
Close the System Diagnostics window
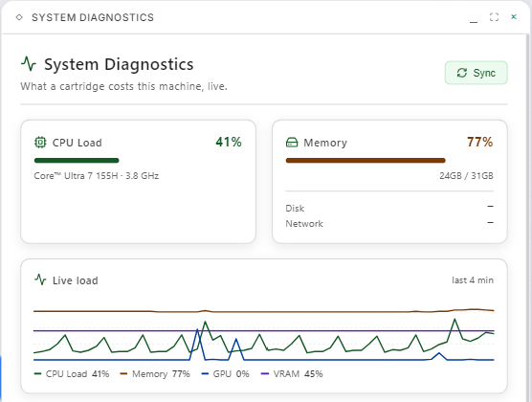point(514,16)
